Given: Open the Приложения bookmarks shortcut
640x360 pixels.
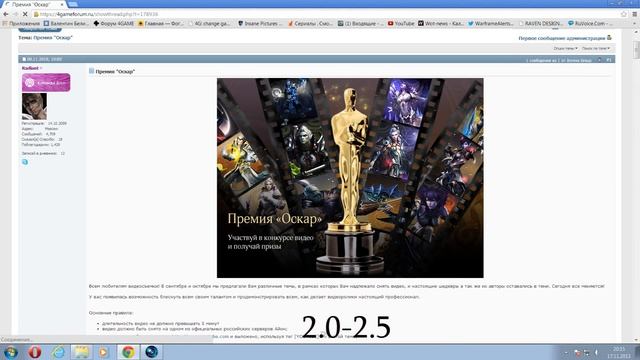Looking at the screenshot, I should point(21,24).
